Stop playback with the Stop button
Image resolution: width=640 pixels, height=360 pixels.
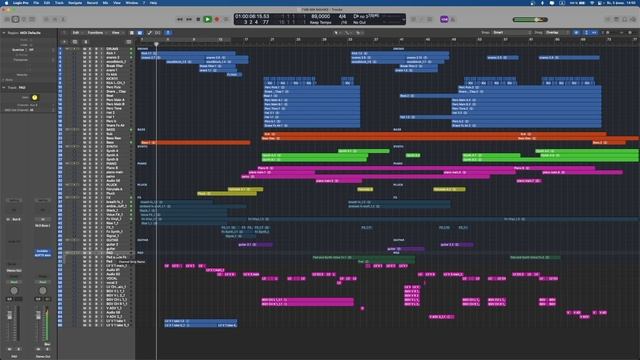tap(198, 19)
